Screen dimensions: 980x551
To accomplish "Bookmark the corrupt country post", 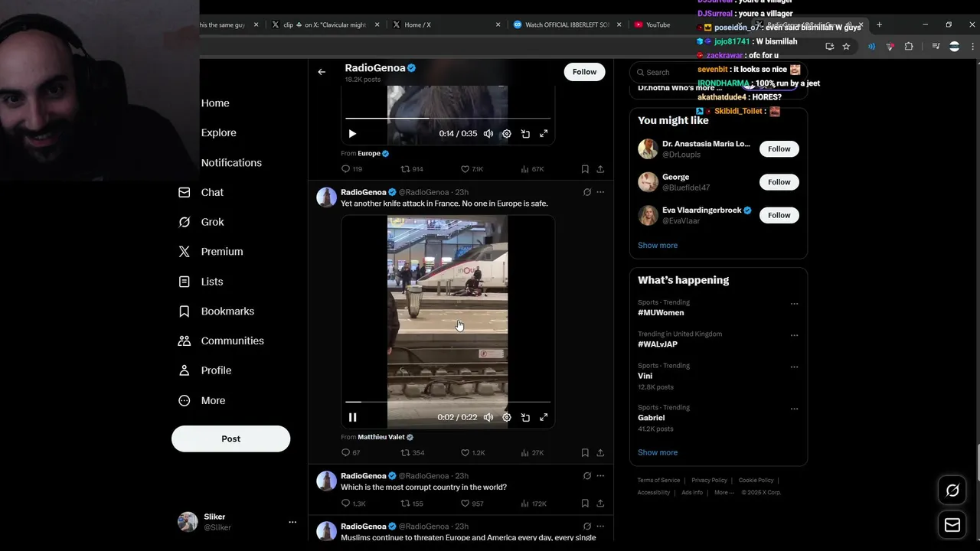I will coord(585,504).
